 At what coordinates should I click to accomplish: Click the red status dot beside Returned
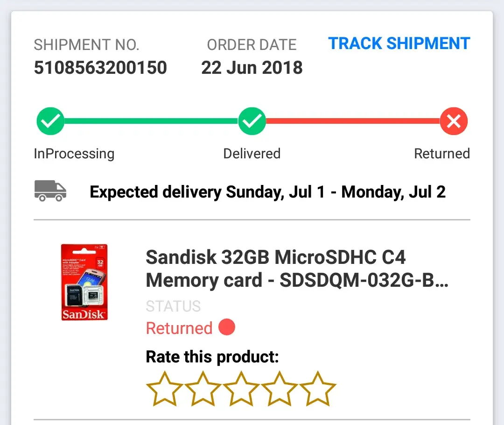227,327
